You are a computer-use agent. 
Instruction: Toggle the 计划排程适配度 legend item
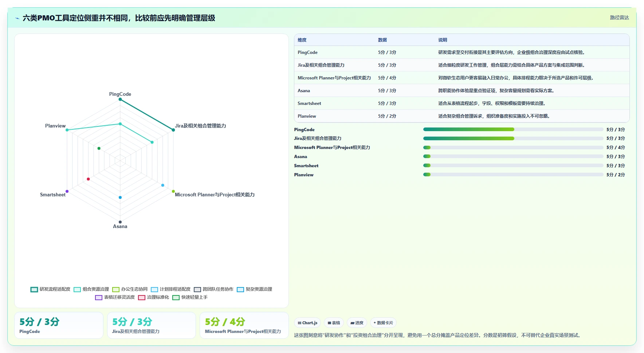(170, 289)
